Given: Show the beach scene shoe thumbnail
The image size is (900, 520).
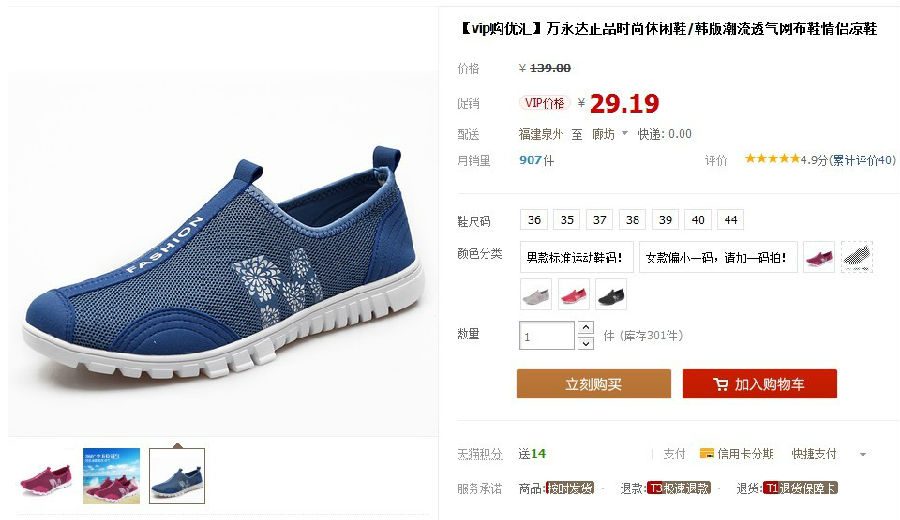Looking at the screenshot, I should [x=111, y=476].
